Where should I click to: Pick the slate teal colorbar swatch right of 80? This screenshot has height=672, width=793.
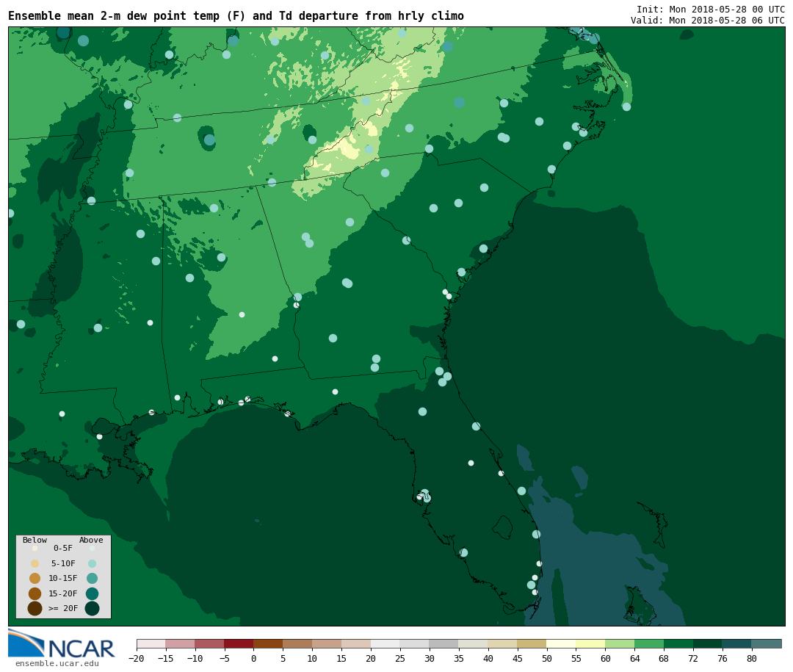(x=767, y=643)
